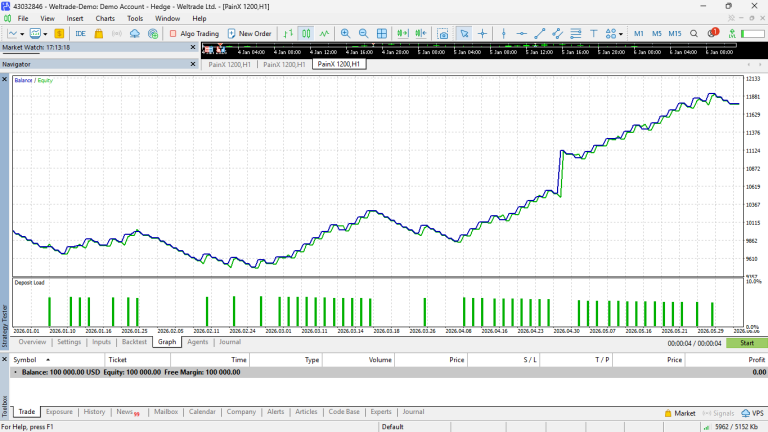Open the View menu
768x432 pixels.
pyautogui.click(x=48, y=19)
